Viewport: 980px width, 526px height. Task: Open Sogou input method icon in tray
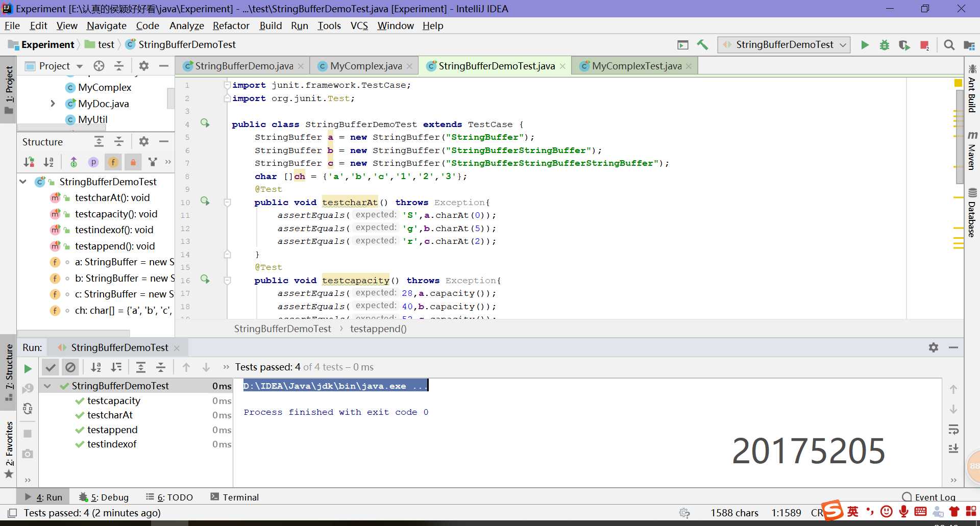(831, 511)
